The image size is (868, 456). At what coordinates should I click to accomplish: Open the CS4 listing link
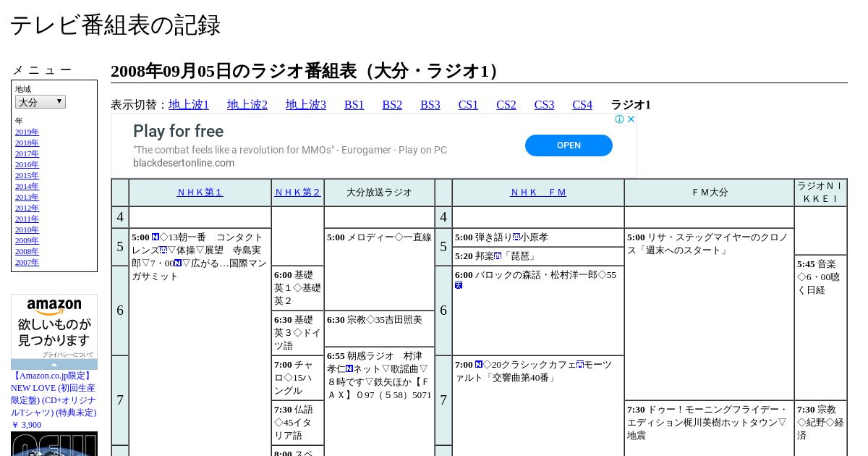582,105
